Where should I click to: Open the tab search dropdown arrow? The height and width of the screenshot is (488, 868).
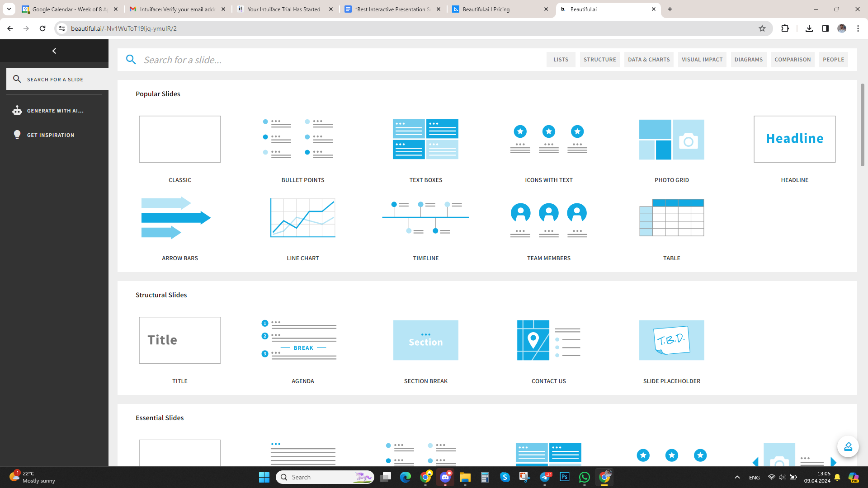pyautogui.click(x=9, y=9)
